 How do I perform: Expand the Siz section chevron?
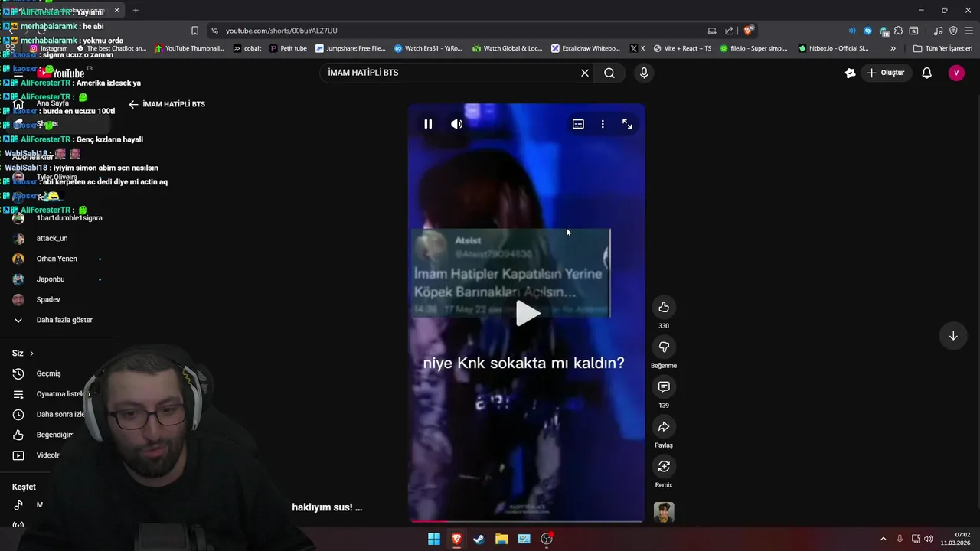(31, 354)
